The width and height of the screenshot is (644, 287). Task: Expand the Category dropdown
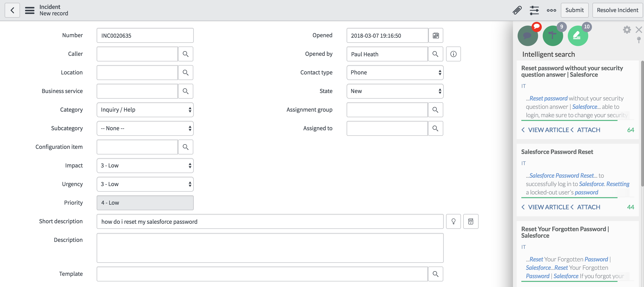145,110
